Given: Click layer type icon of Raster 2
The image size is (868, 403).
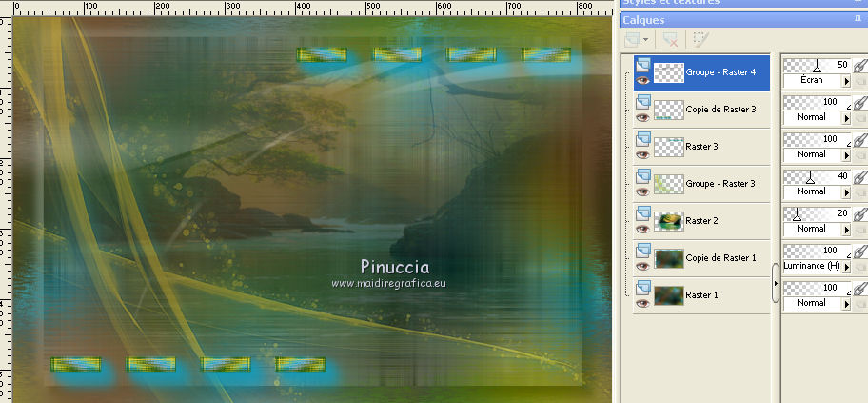Looking at the screenshot, I should coord(643,213).
